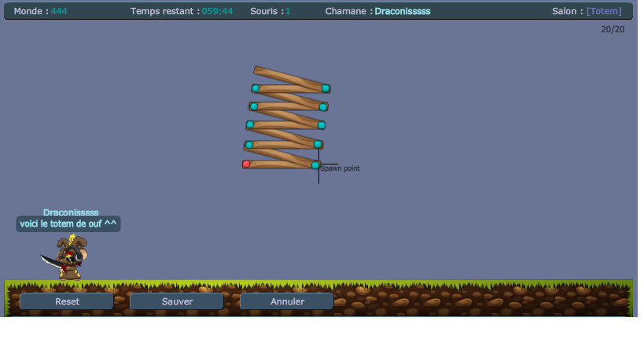Click the chat bubble 'voici le totem de ouf ^^'
Viewport: 644px width, 362px height.
(x=68, y=223)
